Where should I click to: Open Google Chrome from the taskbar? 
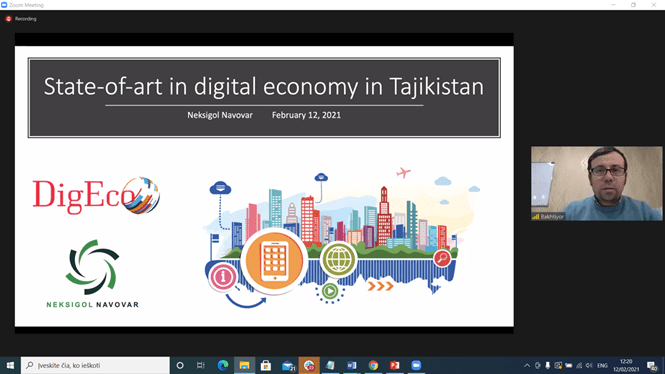pos(373,365)
